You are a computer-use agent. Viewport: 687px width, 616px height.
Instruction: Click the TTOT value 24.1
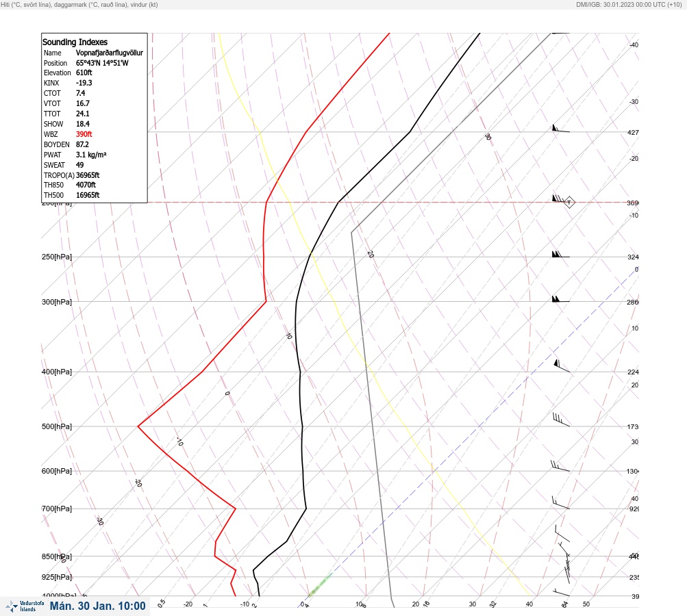click(x=82, y=114)
